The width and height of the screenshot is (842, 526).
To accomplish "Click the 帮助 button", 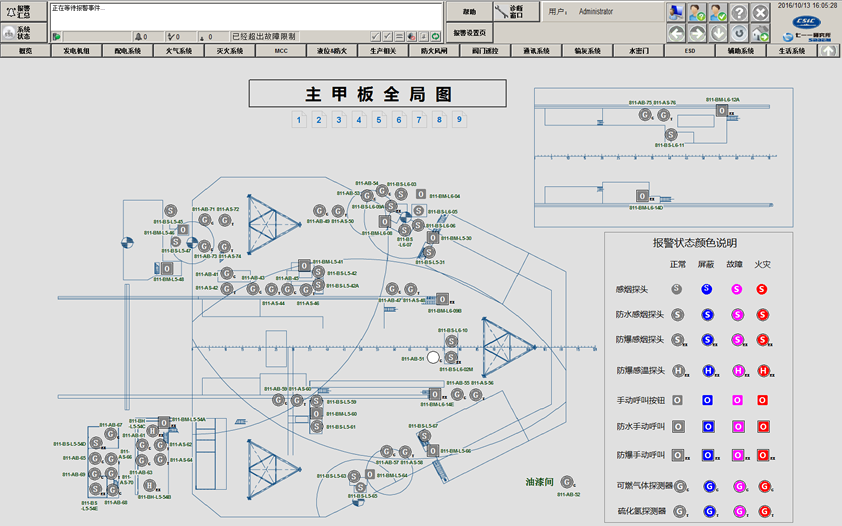I will pyautogui.click(x=469, y=12).
